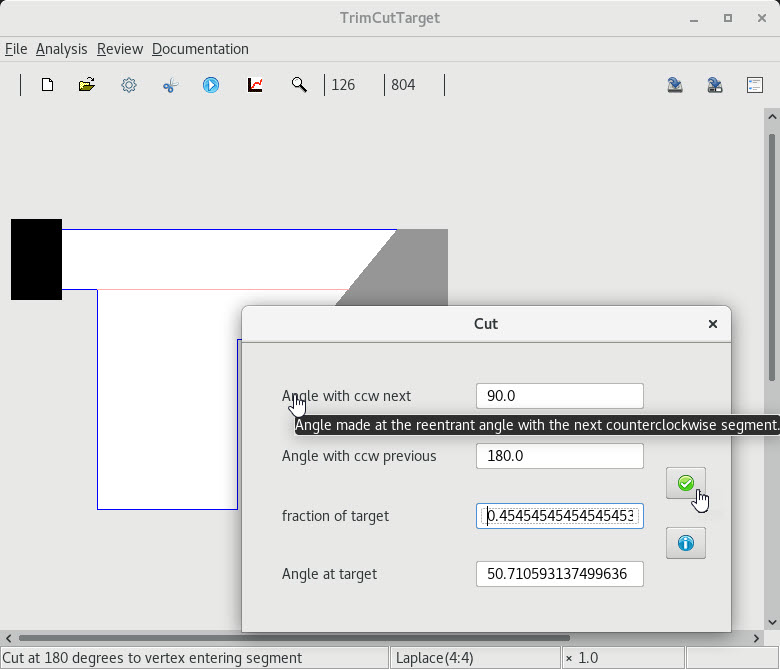Select the scissors cut tool
The width and height of the screenshot is (780, 670).
click(170, 85)
